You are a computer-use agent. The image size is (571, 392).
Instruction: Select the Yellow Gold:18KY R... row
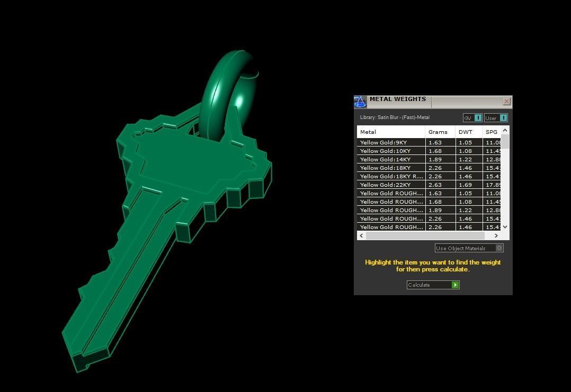tap(429, 176)
